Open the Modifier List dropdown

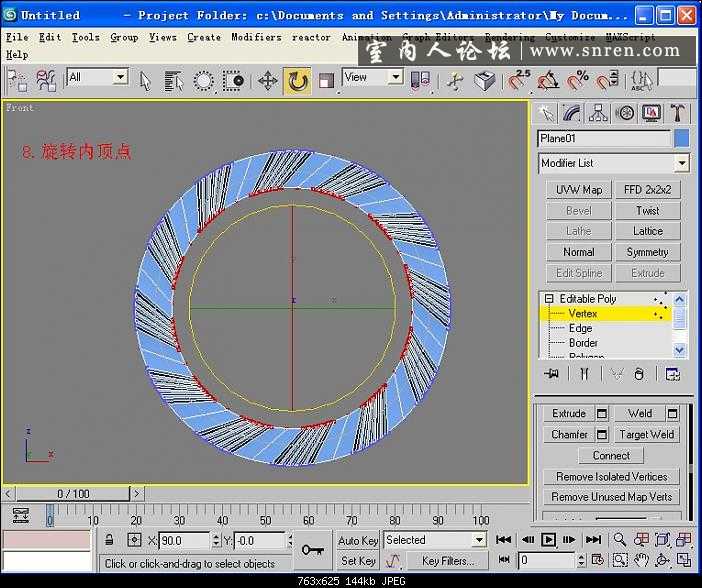coord(681,163)
